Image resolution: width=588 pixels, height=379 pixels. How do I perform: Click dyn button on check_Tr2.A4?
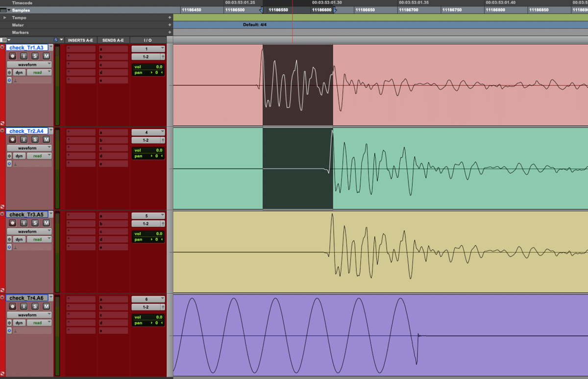tap(19, 156)
